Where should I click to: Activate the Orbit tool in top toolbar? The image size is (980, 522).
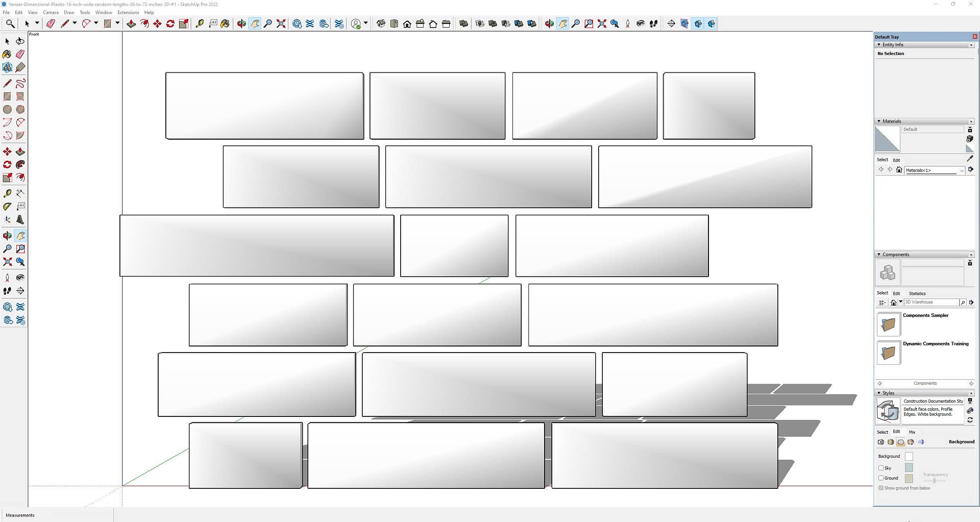[241, 23]
